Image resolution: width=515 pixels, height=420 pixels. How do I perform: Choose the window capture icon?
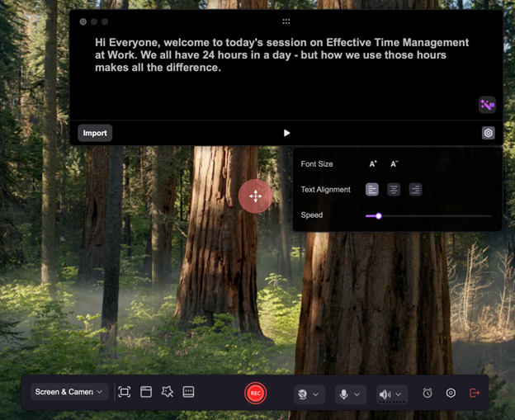point(146,392)
